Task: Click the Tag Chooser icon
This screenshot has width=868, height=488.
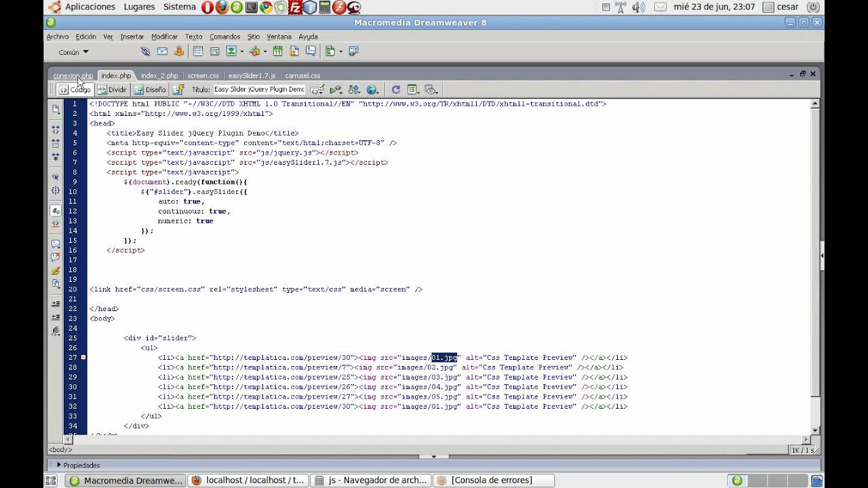Action: click(x=353, y=52)
